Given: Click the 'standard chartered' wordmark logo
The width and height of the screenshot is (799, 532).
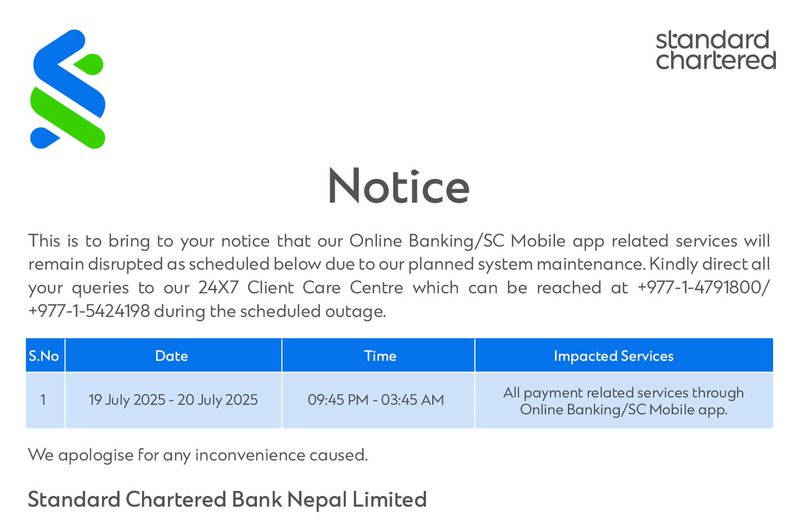Looking at the screenshot, I should [x=716, y=50].
